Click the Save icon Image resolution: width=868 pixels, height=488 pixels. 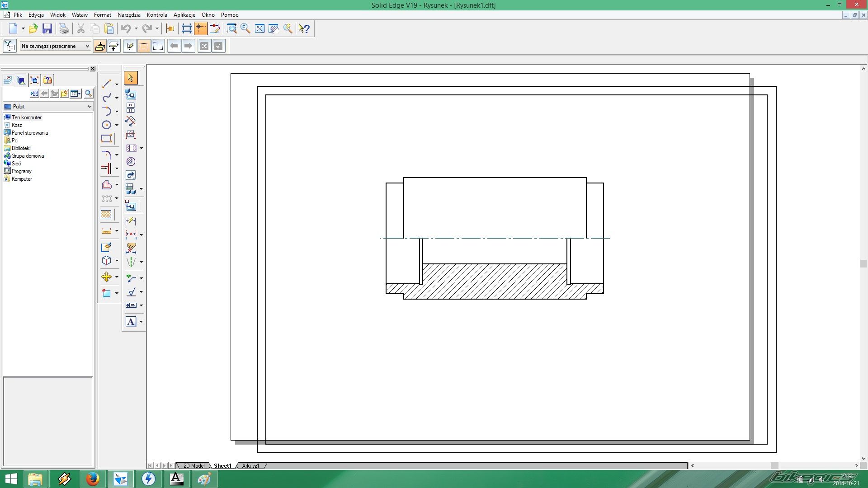click(x=47, y=29)
